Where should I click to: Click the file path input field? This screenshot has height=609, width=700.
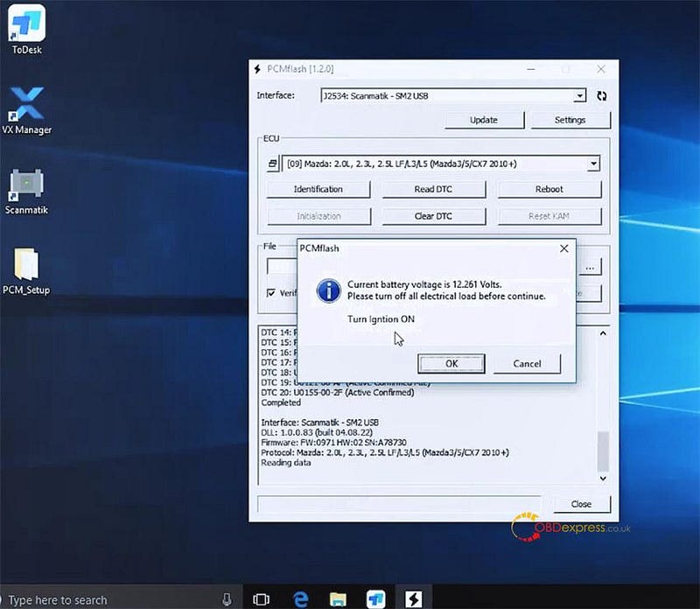(282, 267)
